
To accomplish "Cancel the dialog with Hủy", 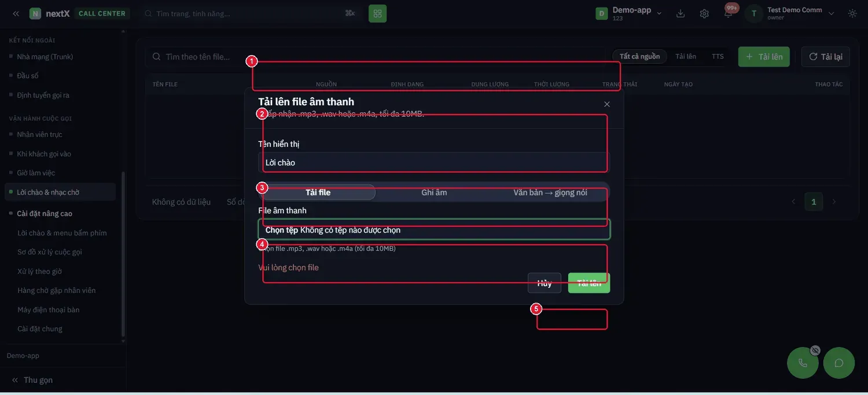I will point(545,283).
